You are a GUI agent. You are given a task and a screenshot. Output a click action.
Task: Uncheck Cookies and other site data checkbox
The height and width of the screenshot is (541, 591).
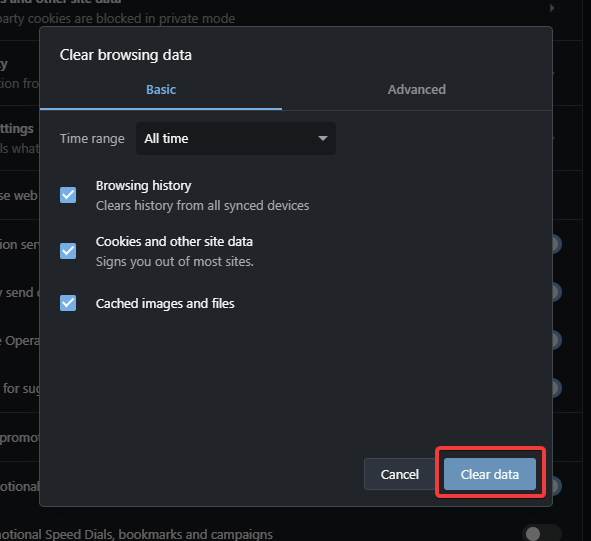(x=68, y=251)
